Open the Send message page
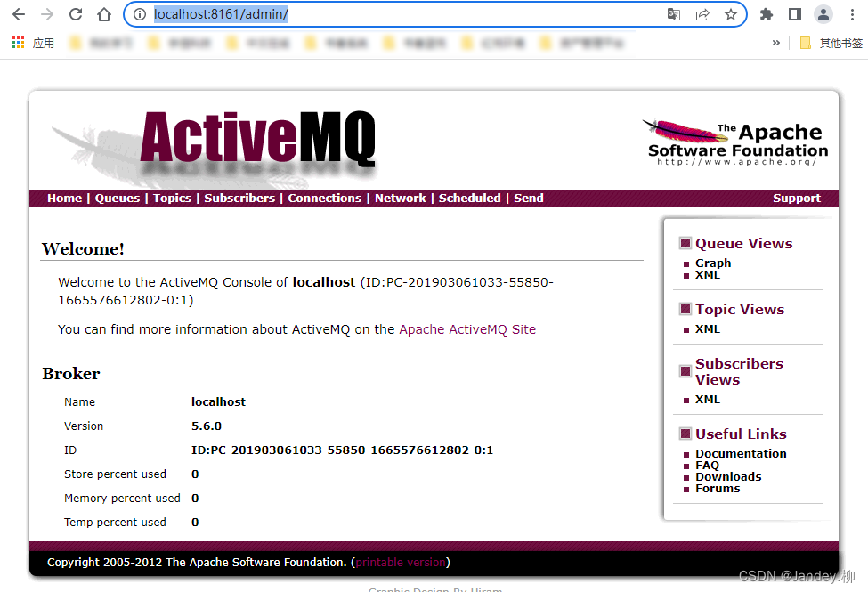This screenshot has width=868, height=592. [529, 199]
